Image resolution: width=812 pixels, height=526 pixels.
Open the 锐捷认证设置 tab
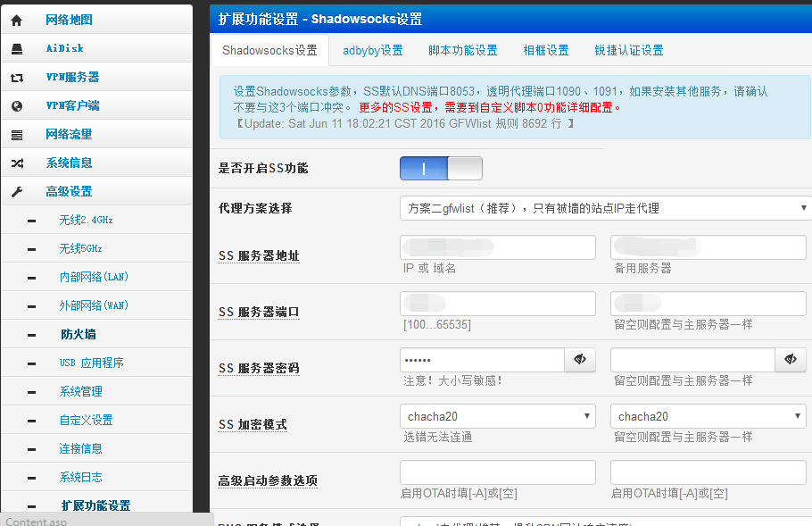(629, 50)
